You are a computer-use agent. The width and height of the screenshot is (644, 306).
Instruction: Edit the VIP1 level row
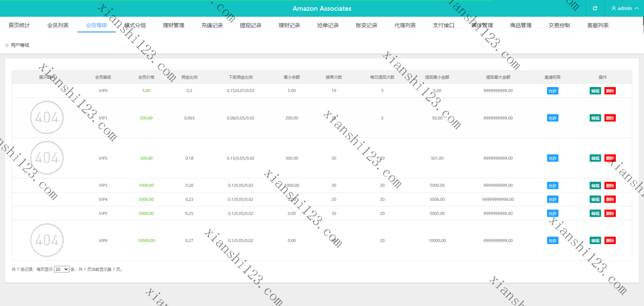tap(595, 118)
